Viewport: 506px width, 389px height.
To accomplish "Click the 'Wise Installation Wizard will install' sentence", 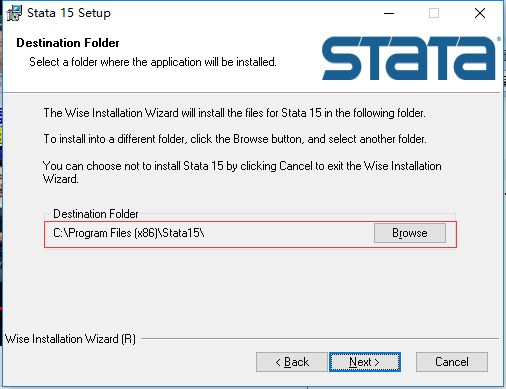I will [234, 113].
